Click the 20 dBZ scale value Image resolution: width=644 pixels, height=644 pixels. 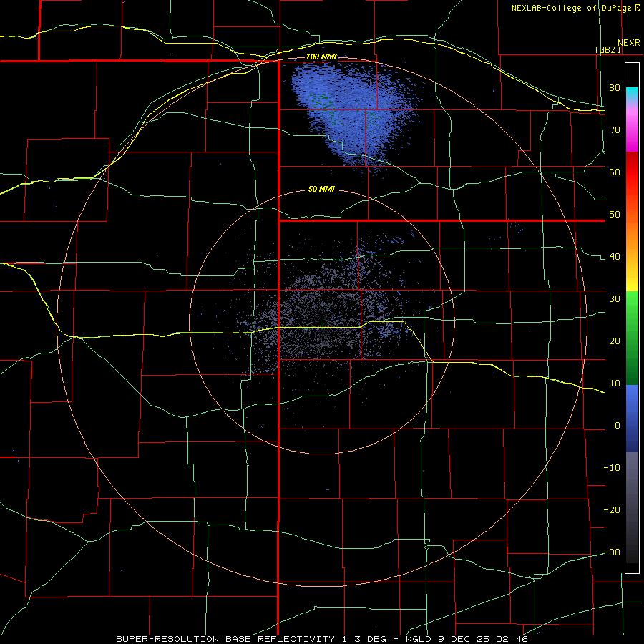tap(615, 341)
